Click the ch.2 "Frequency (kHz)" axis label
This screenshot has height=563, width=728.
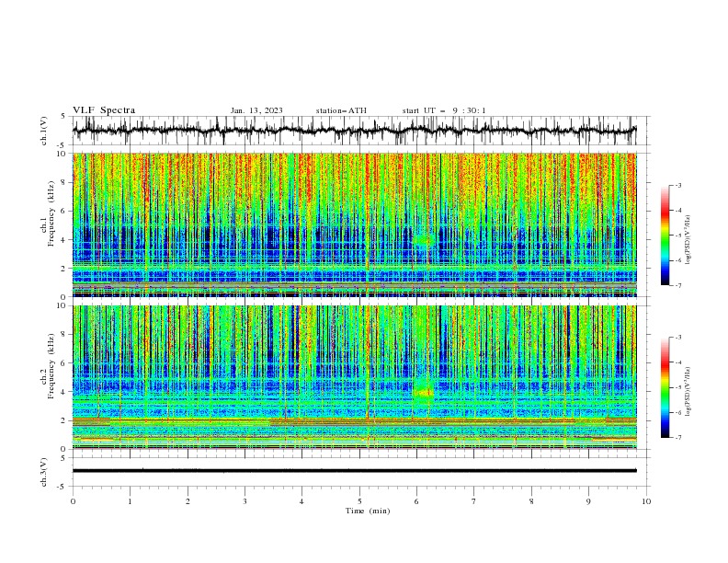51,366
